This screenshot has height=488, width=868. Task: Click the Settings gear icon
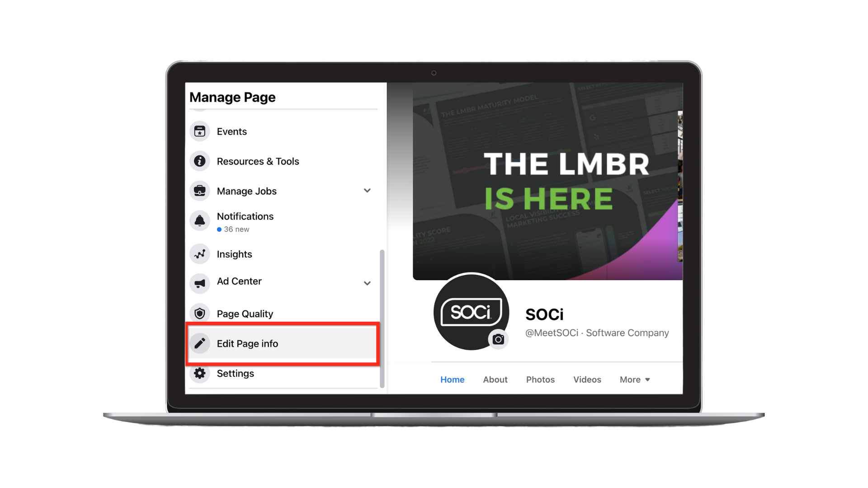click(x=200, y=373)
